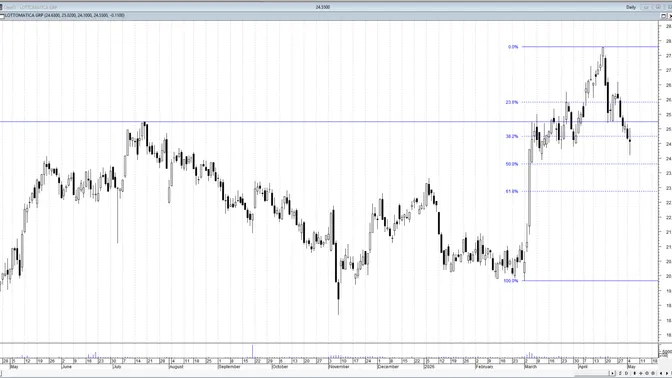672x378 pixels.
Task: Click the 38.2% Fibonacci level label
Action: 512,136
